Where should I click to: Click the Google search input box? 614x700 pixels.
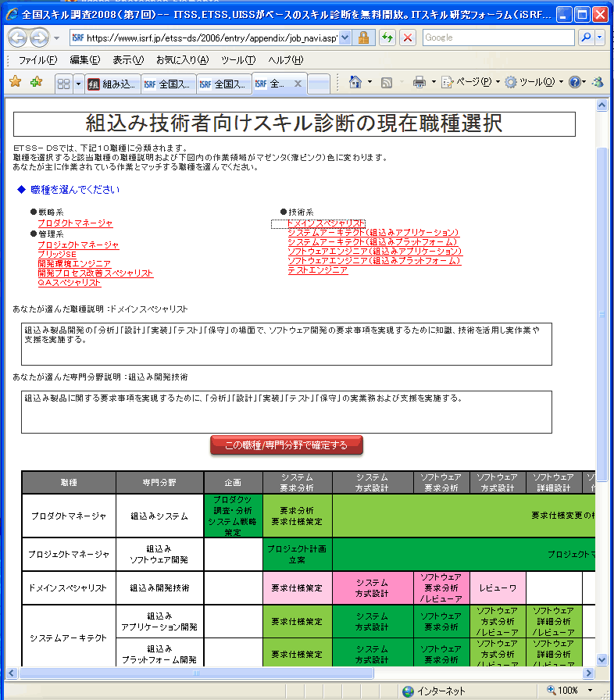click(498, 38)
